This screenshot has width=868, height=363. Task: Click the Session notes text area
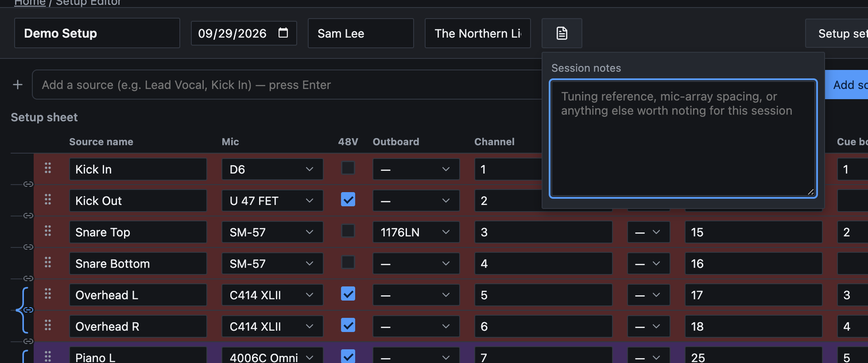683,138
